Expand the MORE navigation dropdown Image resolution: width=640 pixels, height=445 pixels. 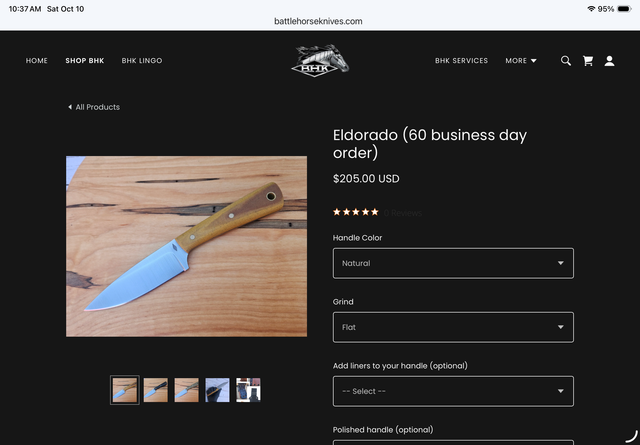tap(521, 60)
